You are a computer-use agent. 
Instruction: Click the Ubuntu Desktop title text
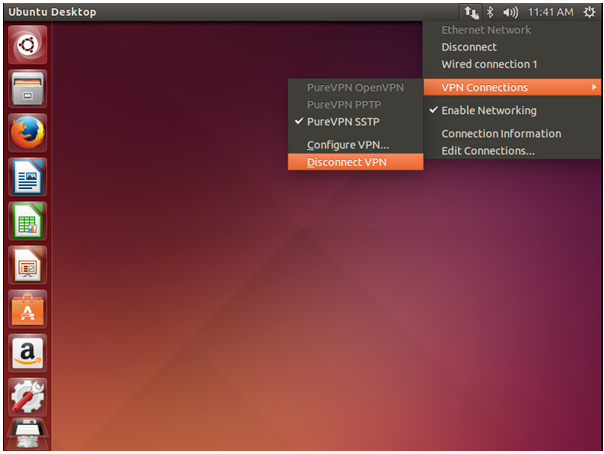(x=52, y=12)
